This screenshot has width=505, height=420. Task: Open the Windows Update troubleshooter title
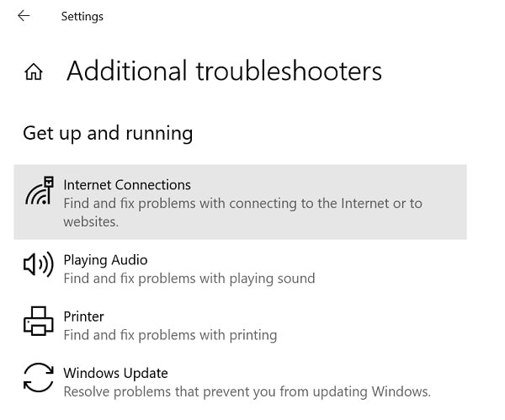pos(115,373)
